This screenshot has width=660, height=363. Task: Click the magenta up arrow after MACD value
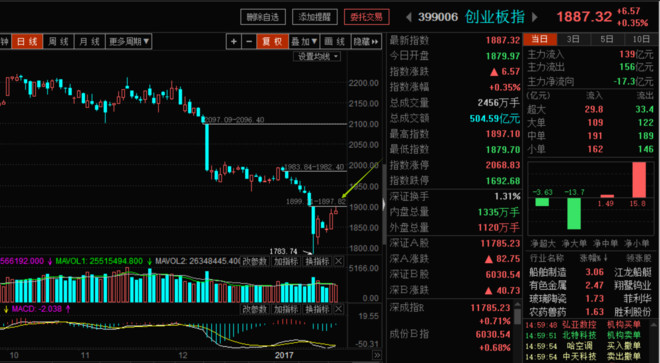coord(68,309)
